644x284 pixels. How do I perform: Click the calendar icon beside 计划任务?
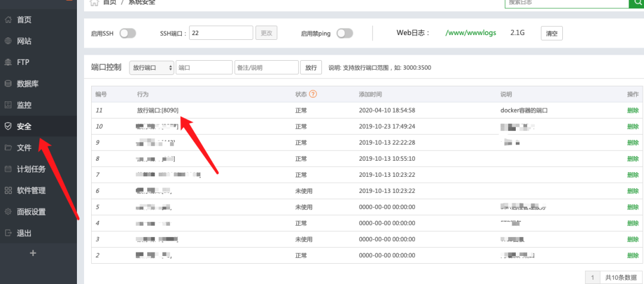(x=8, y=169)
